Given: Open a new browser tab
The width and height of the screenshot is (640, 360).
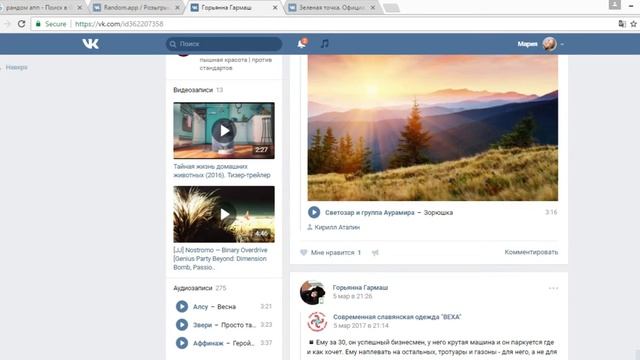Looking at the screenshot, I should (x=391, y=8).
